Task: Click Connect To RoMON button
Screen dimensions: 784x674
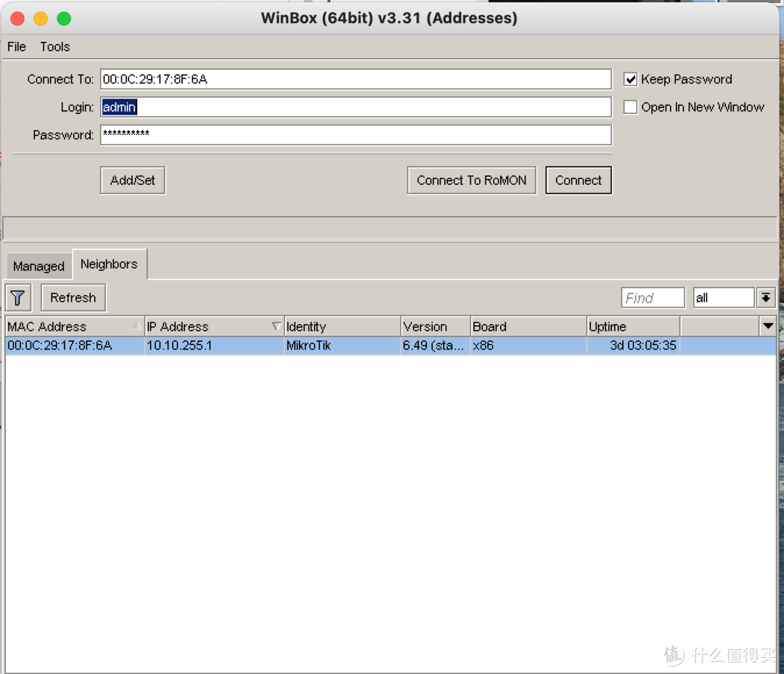Action: pos(472,181)
